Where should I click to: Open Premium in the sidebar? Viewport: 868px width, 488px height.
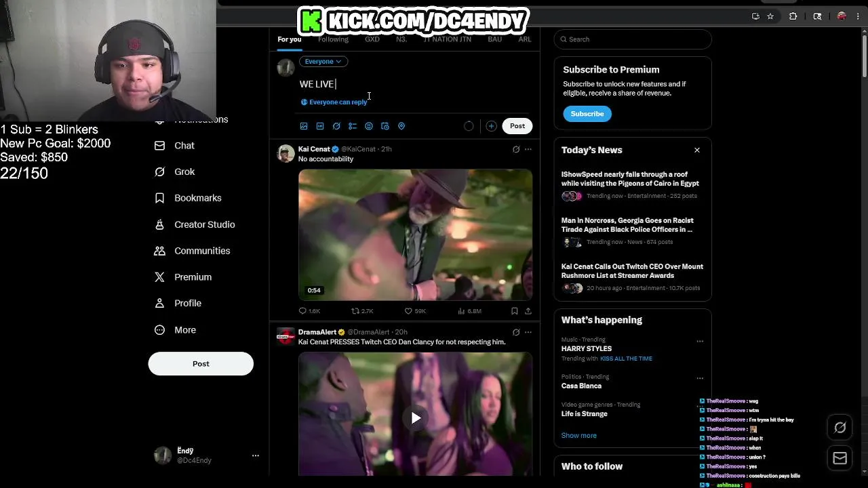point(183,277)
